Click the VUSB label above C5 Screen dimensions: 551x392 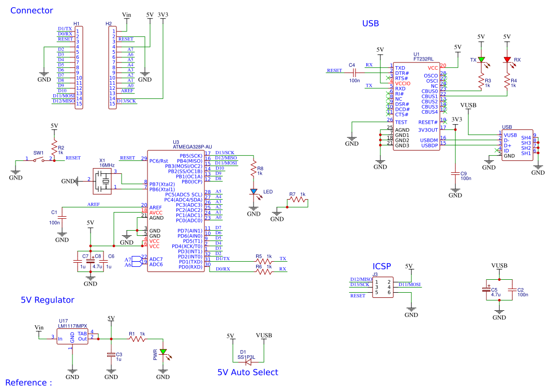point(499,265)
